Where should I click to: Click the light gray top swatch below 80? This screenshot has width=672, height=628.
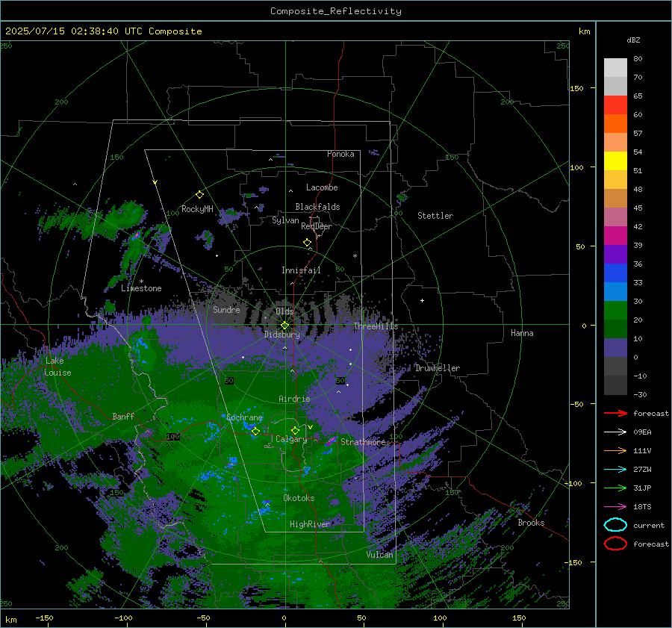click(x=615, y=67)
